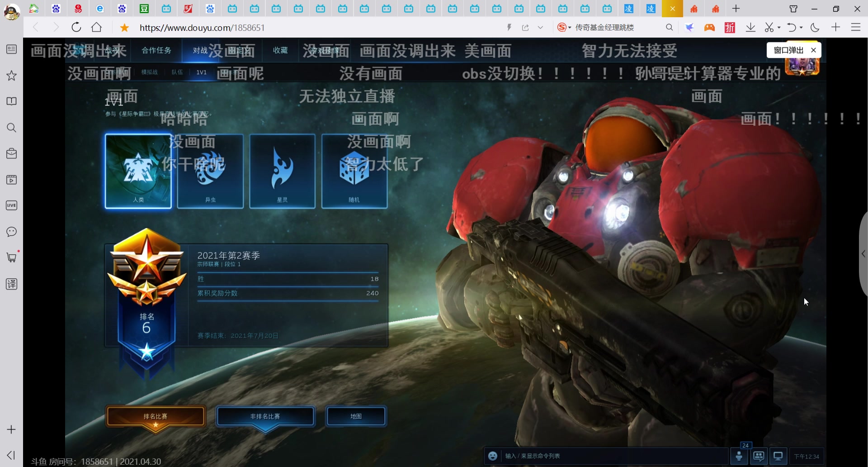
Task: Click the scissors screenshot tool
Action: click(x=769, y=28)
